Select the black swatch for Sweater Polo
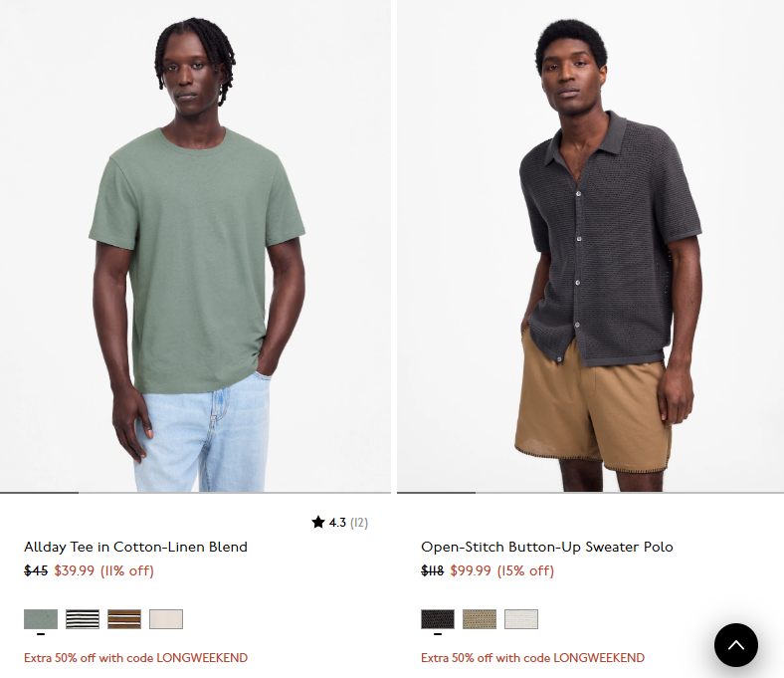Viewport: 784px width, 678px height. (x=438, y=619)
